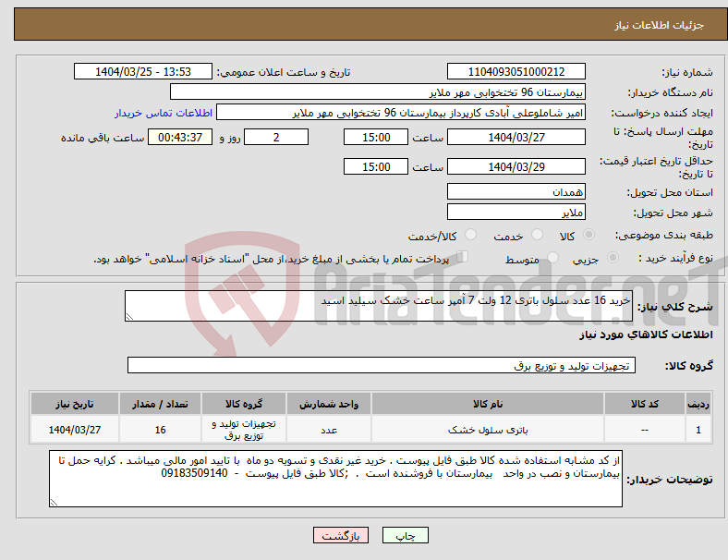Click the شماره نیاز field 1104093051000212
The image size is (728, 560).
516,71
